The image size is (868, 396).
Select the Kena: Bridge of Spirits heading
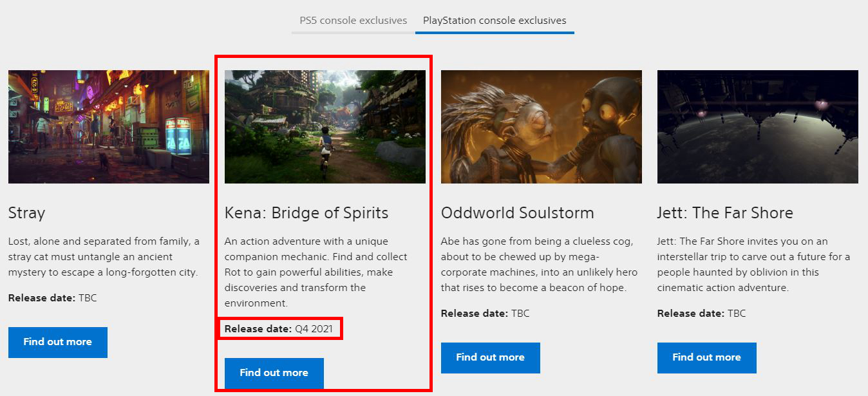(307, 213)
